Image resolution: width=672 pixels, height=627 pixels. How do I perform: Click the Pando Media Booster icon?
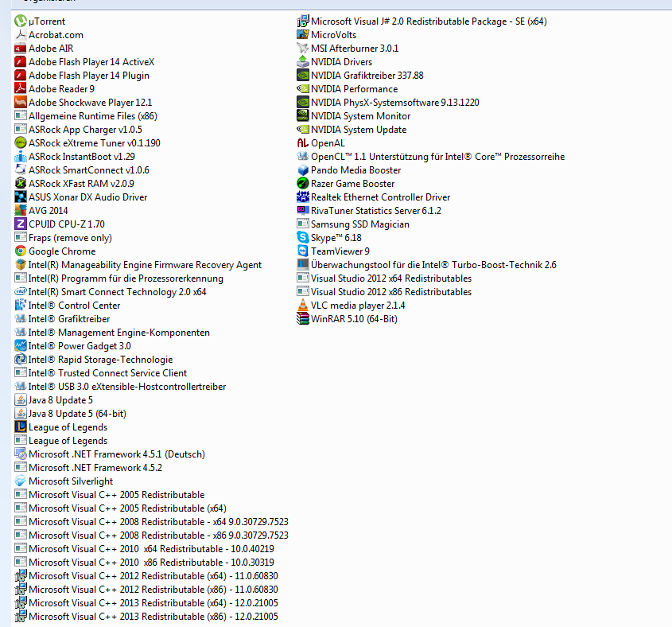pyautogui.click(x=303, y=170)
